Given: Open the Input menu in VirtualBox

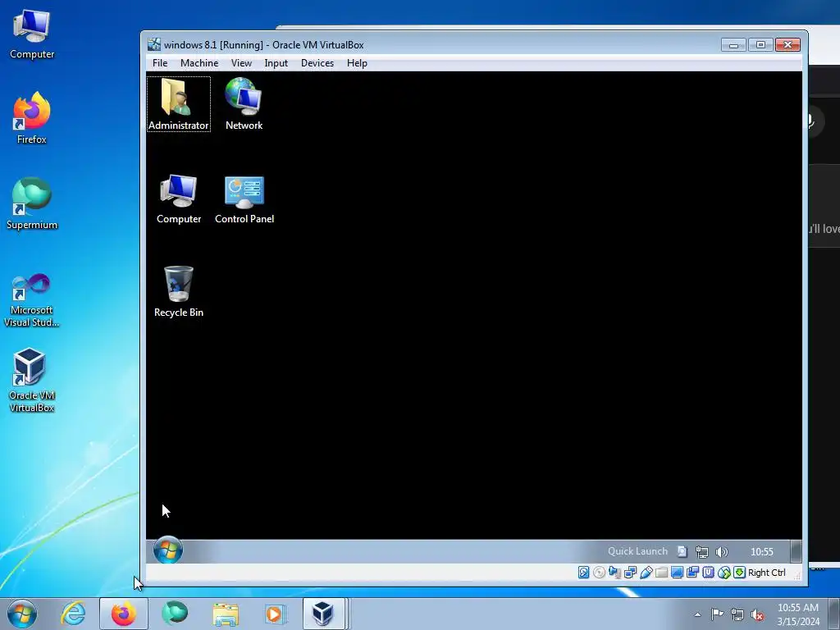Looking at the screenshot, I should [x=276, y=63].
